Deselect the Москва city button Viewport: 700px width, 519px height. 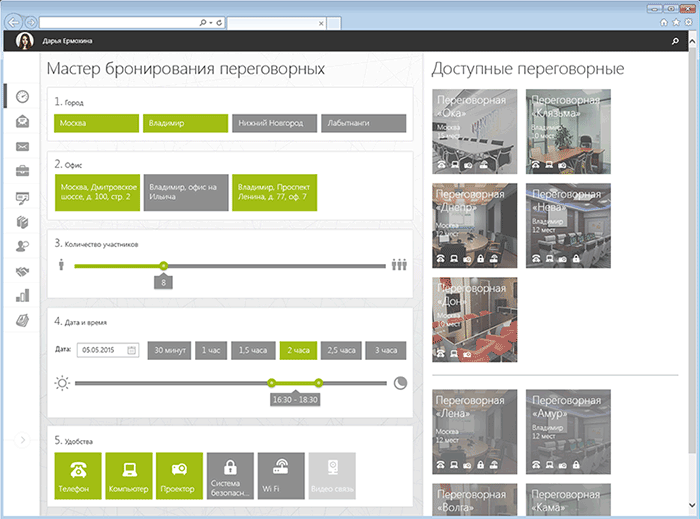click(96, 123)
